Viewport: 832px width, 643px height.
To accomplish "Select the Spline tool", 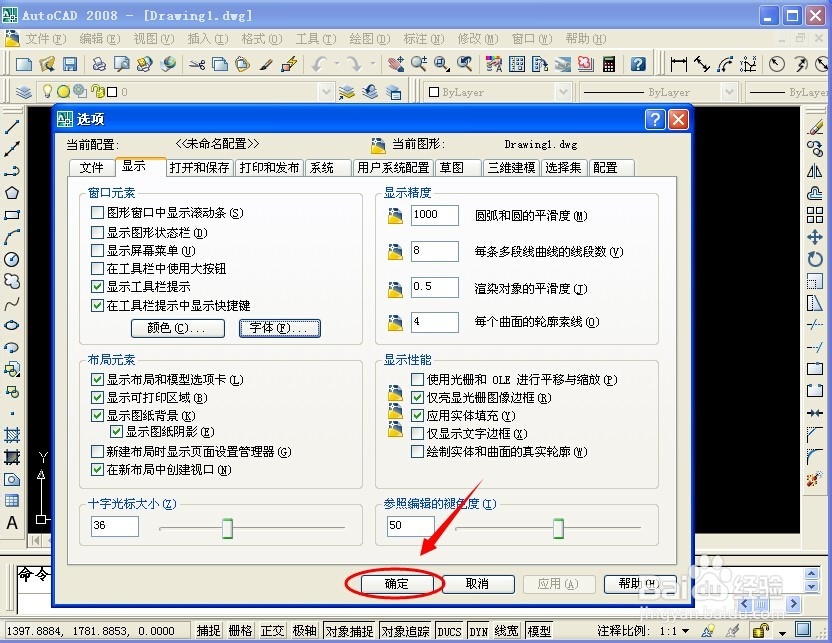I will click(x=12, y=303).
